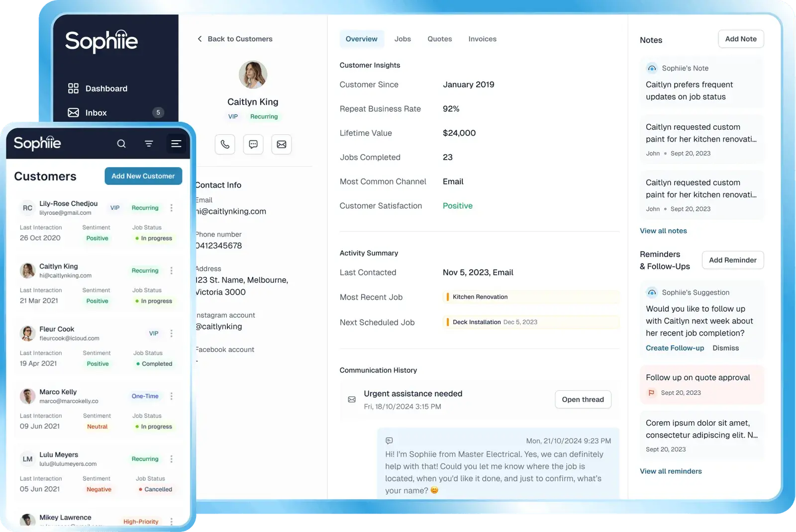Click Sophiie's Suggestion avatar icon
796x532 pixels.
click(652, 292)
